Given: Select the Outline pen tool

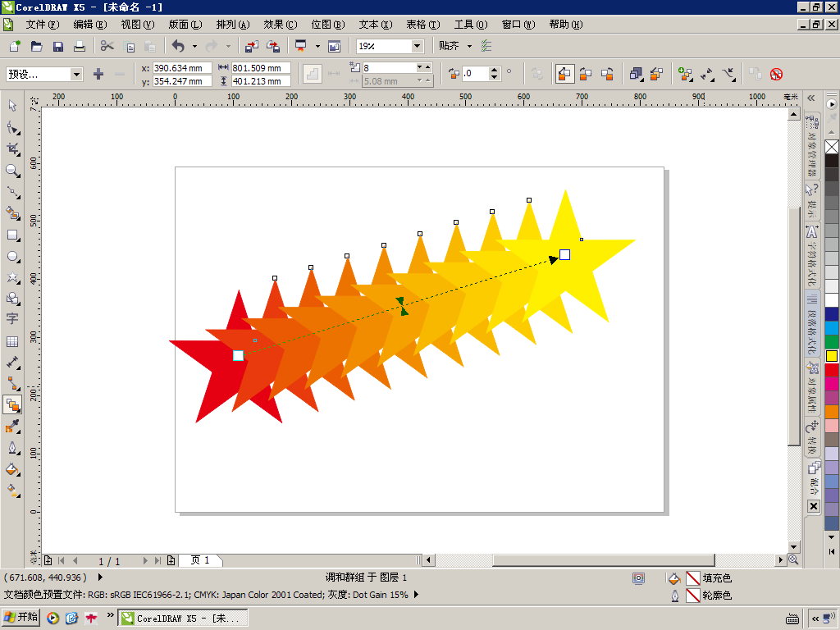Looking at the screenshot, I should [x=12, y=448].
